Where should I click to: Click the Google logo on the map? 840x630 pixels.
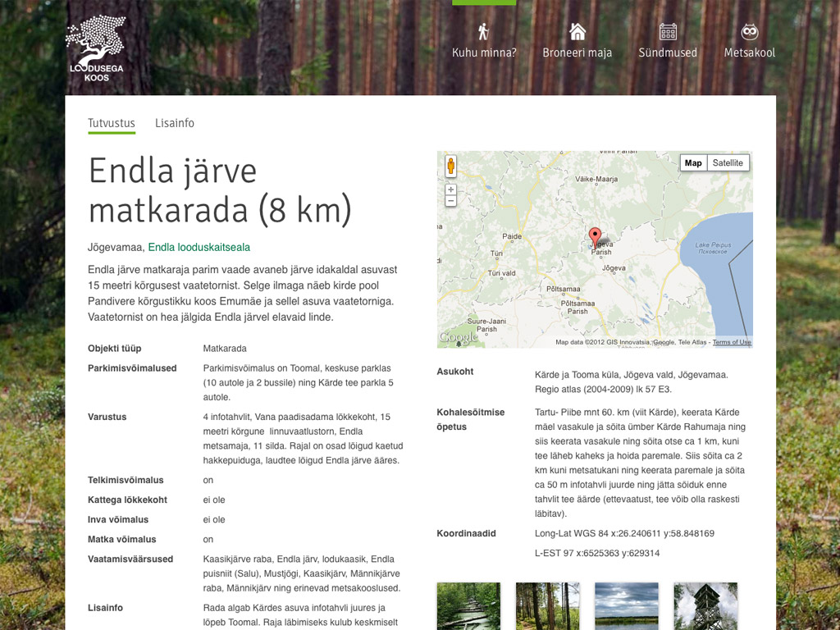pyautogui.click(x=458, y=337)
